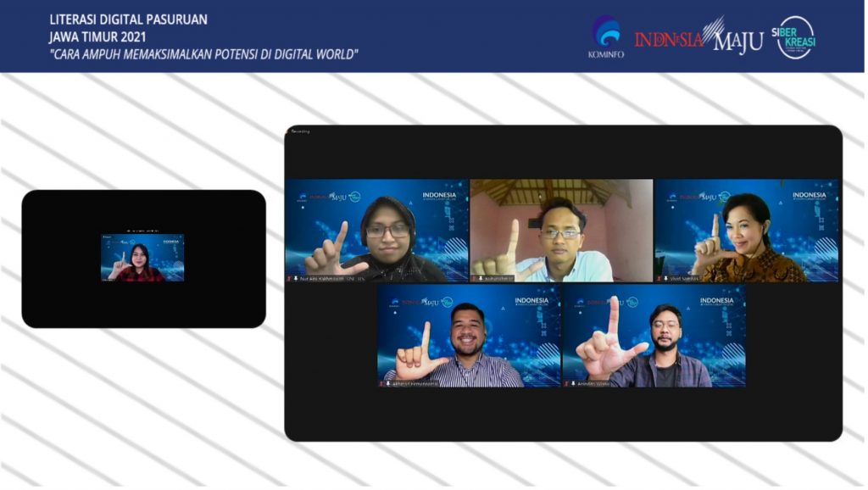Select the small video thumbnail in left panel
The width and height of the screenshot is (868, 490).
(x=142, y=258)
